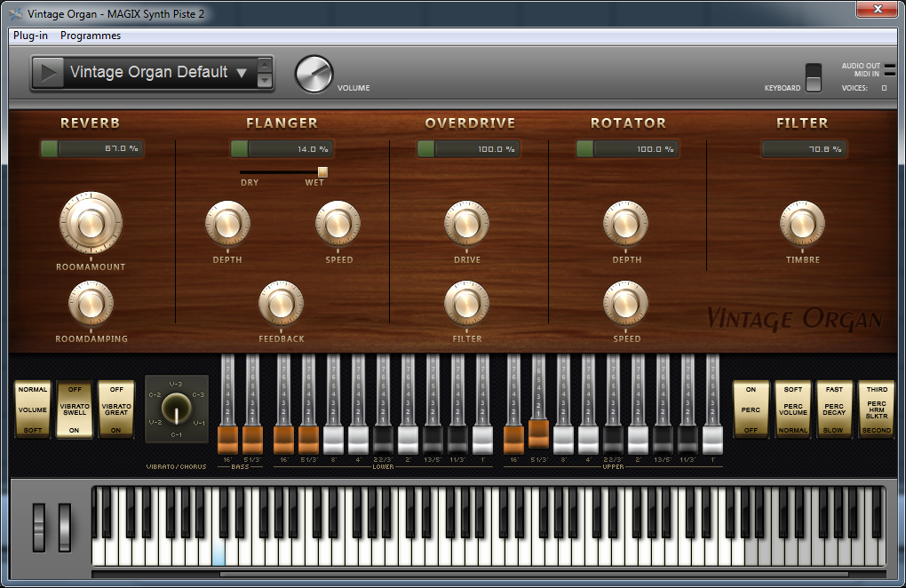Click the Roomamount knob in Reverb section
The image size is (906, 588).
tap(90, 223)
